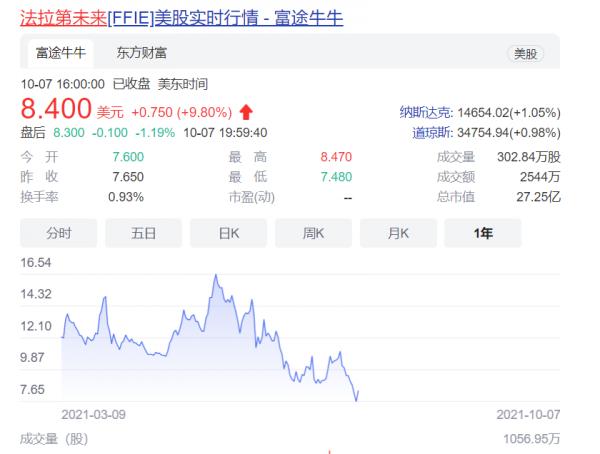Screen dimensions: 600x454
Task: Select the 日K chart period
Action: (228, 233)
